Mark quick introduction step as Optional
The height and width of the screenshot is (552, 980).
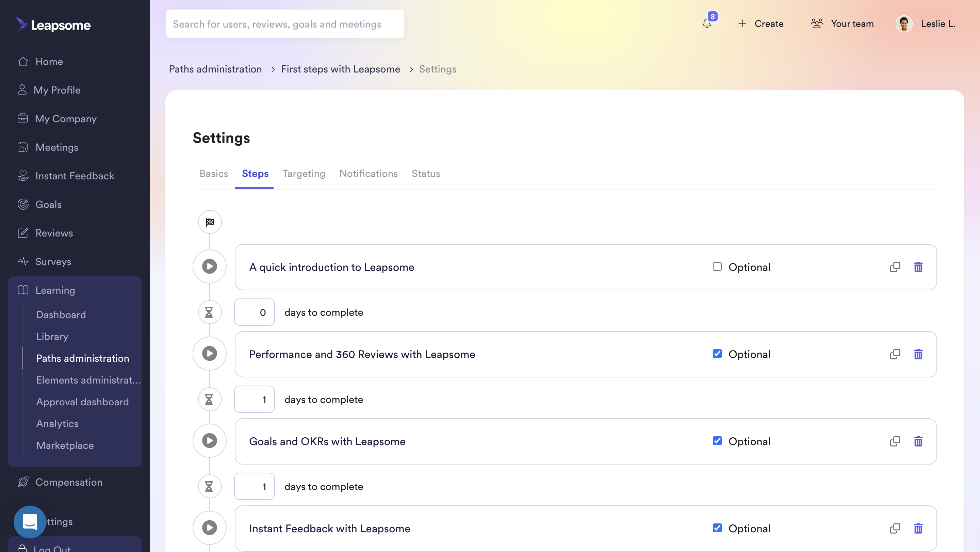coord(717,267)
